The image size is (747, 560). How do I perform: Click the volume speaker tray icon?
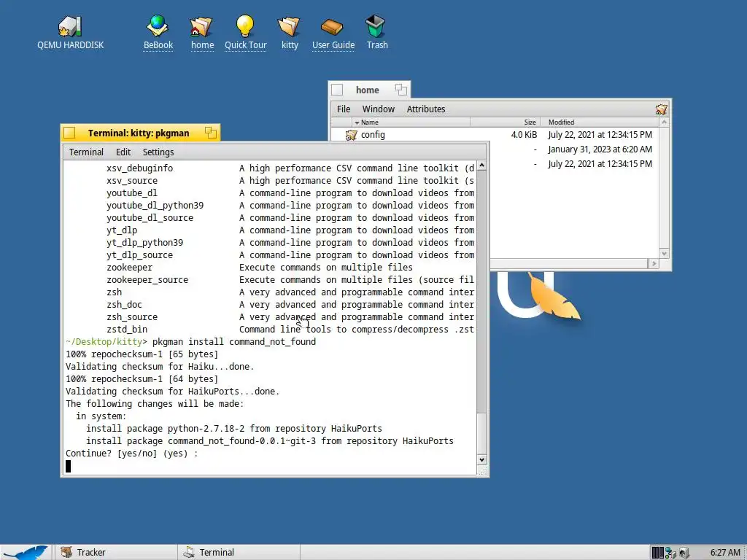[x=684, y=553]
